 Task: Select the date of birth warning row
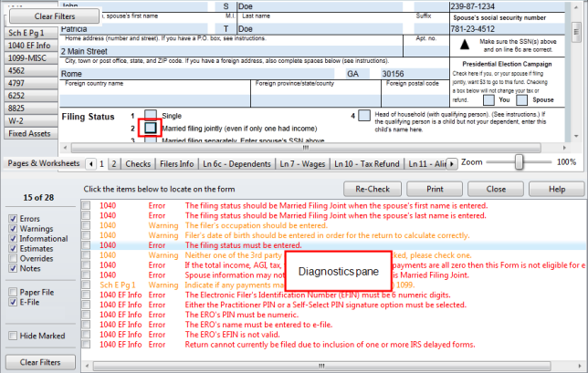pyautogui.click(x=334, y=235)
